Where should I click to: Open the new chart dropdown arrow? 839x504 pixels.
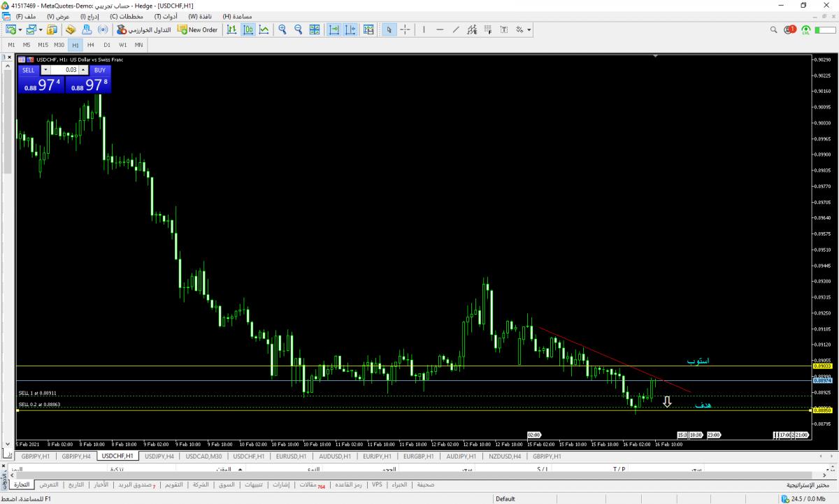(x=20, y=30)
